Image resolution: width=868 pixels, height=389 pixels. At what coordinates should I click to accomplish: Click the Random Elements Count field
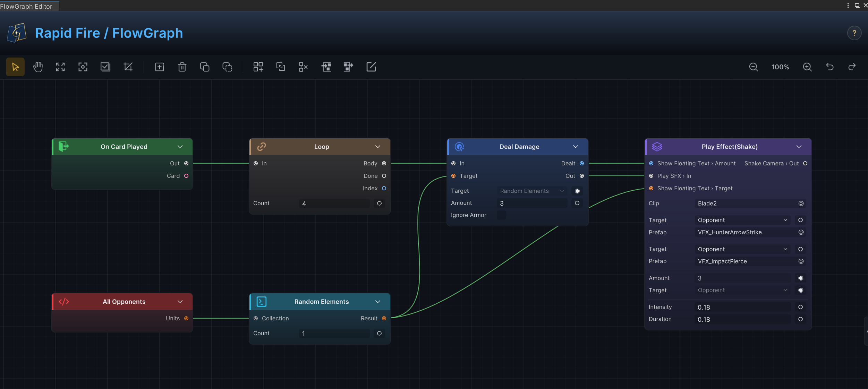pos(334,334)
